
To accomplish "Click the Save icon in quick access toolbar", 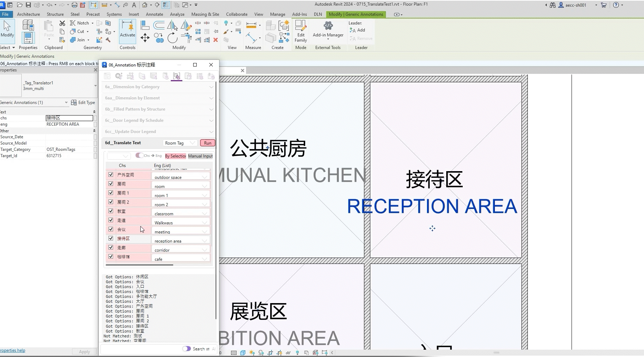I will [x=28, y=5].
